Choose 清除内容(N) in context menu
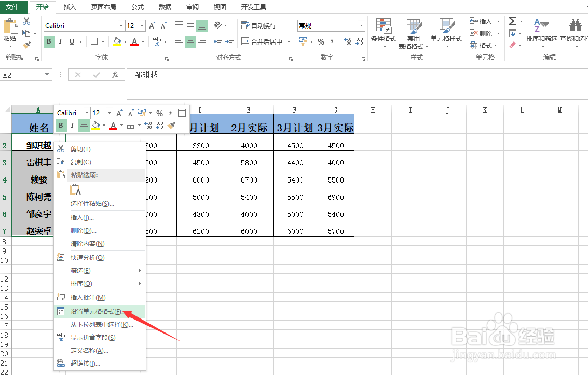The height and width of the screenshot is (375, 588). (x=100, y=243)
